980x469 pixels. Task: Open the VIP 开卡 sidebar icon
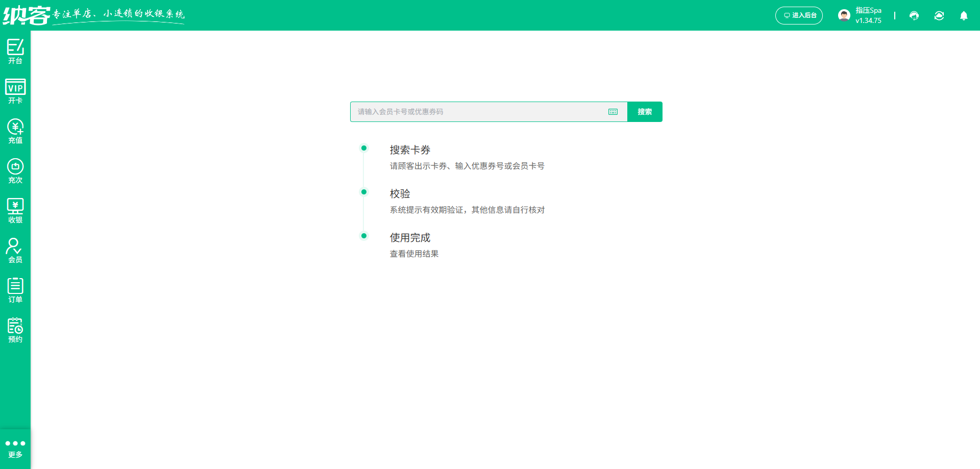pyautogui.click(x=15, y=91)
